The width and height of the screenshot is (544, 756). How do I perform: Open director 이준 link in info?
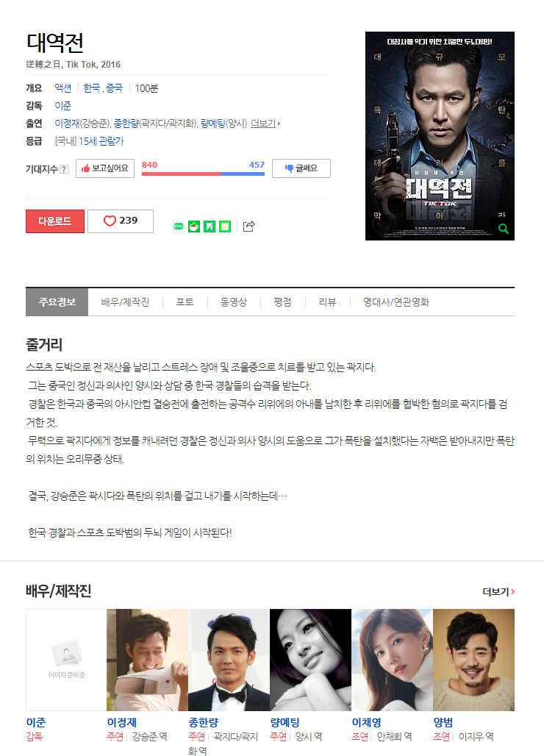(x=62, y=106)
